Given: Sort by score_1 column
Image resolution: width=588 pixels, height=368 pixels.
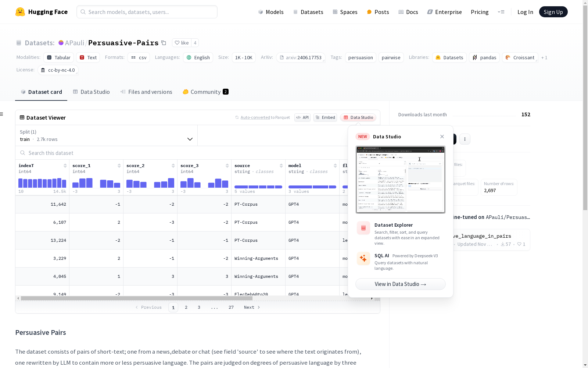Looking at the screenshot, I should tap(119, 166).
